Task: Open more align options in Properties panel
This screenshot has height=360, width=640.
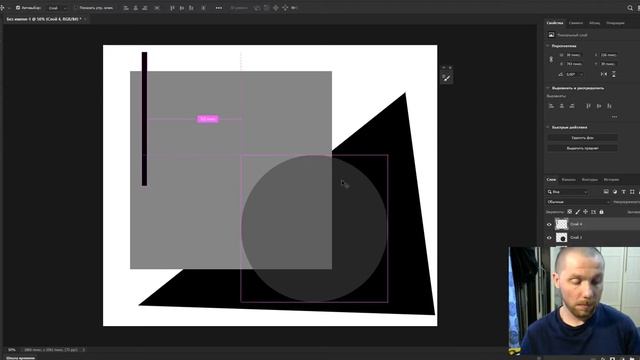Action: (614, 117)
